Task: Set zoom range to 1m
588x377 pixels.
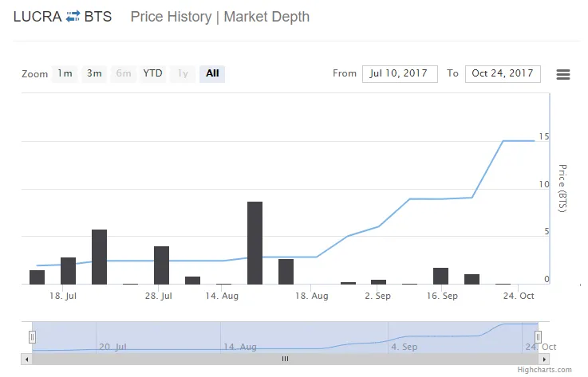Action: 65,73
